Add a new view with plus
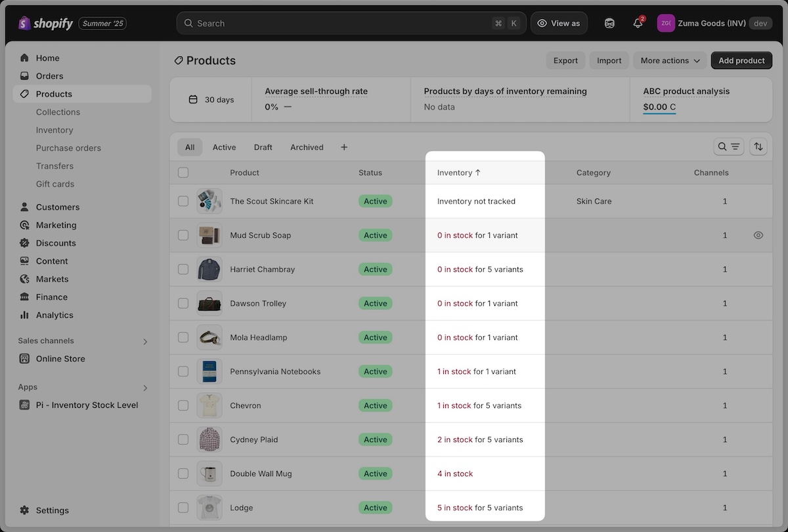This screenshot has height=532, width=788. coord(344,147)
